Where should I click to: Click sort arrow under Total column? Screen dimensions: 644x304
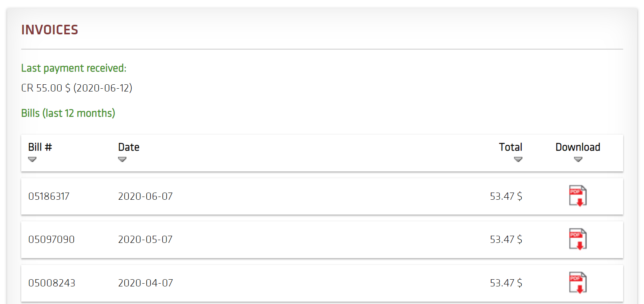[x=518, y=159]
